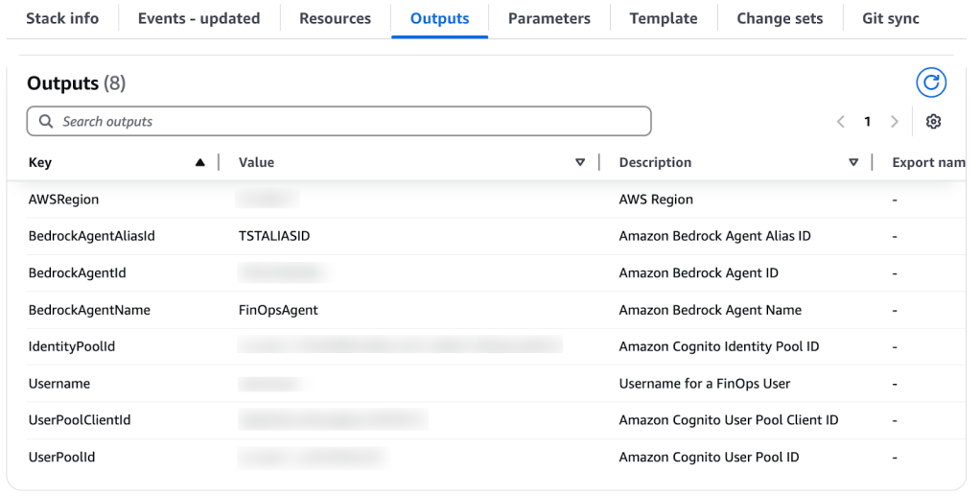980x496 pixels.
Task: Sort by Key ascending arrow
Action: point(199,163)
